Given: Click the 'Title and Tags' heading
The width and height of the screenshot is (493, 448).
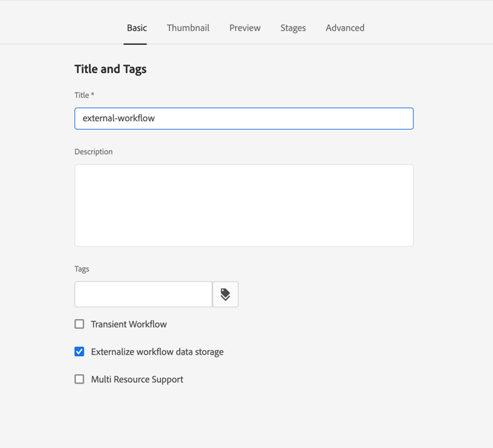Looking at the screenshot, I should [110, 69].
